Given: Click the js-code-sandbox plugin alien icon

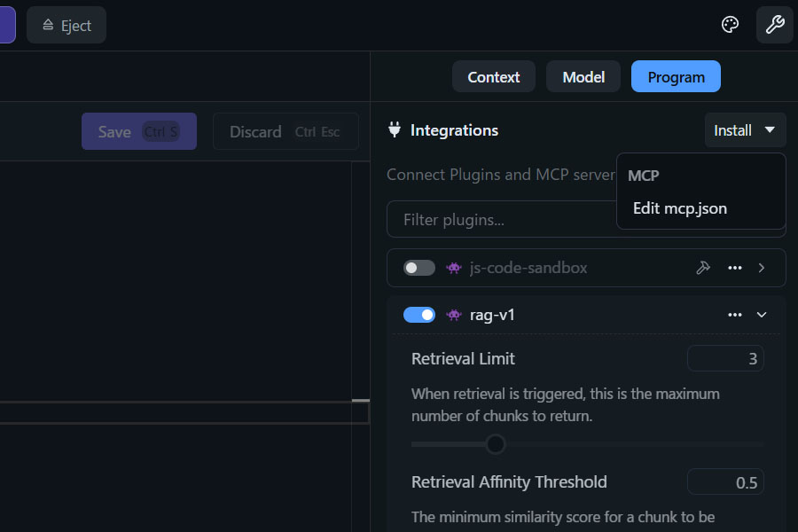Looking at the screenshot, I should (x=454, y=268).
